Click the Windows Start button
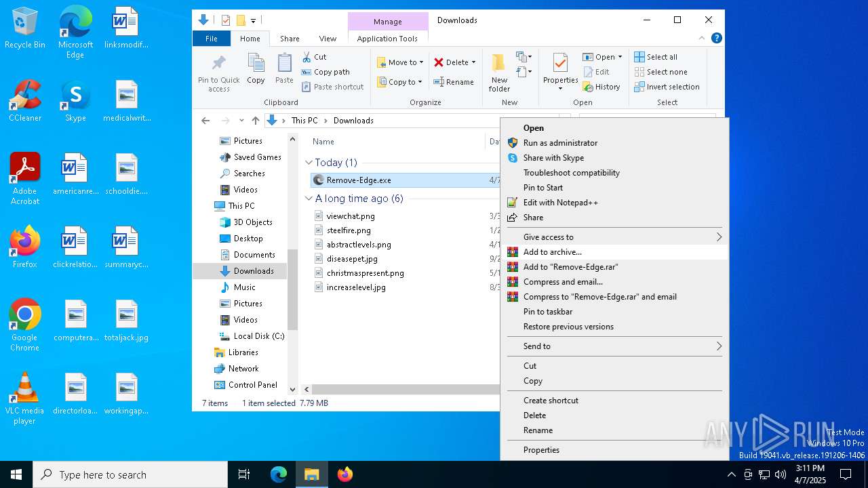The width and height of the screenshot is (868, 488). coord(16,474)
